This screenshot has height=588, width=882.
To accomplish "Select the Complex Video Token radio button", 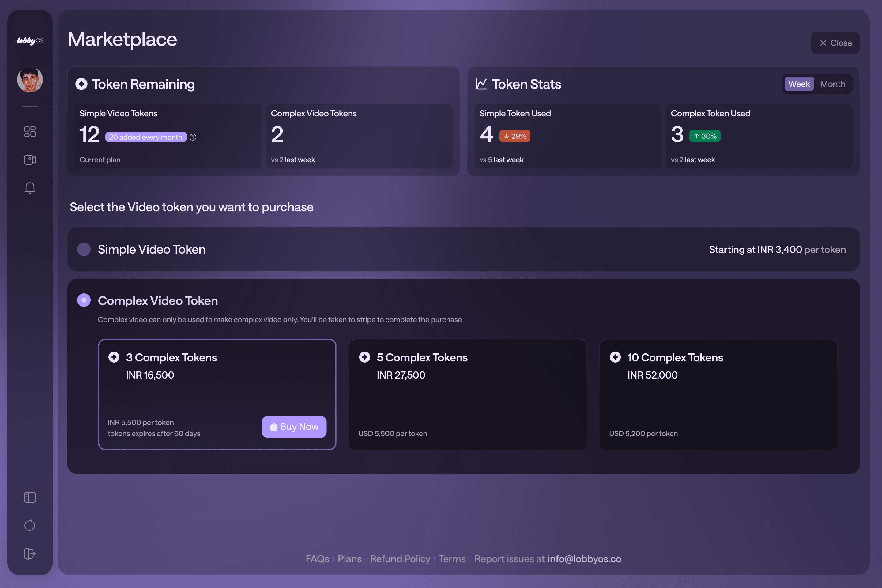I will coord(84,300).
